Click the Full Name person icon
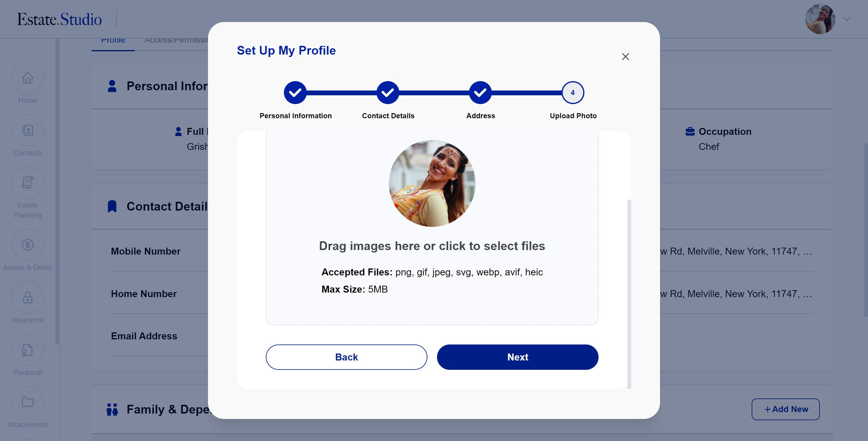This screenshot has height=441, width=868. (x=179, y=132)
